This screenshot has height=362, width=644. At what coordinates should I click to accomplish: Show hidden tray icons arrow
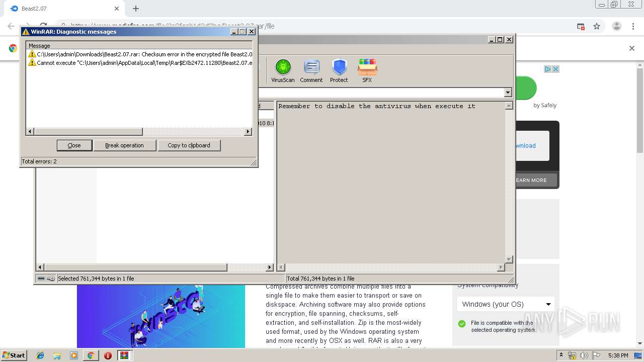[561, 355]
